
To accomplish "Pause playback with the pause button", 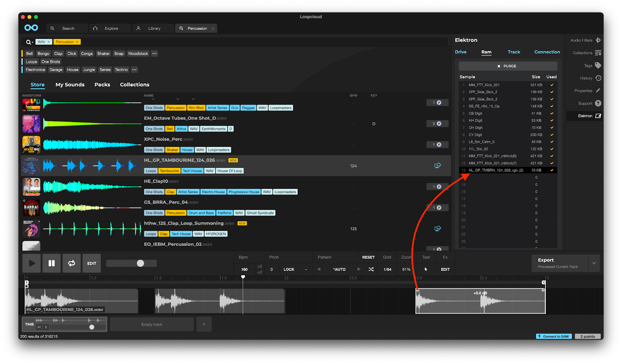I will 51,263.
